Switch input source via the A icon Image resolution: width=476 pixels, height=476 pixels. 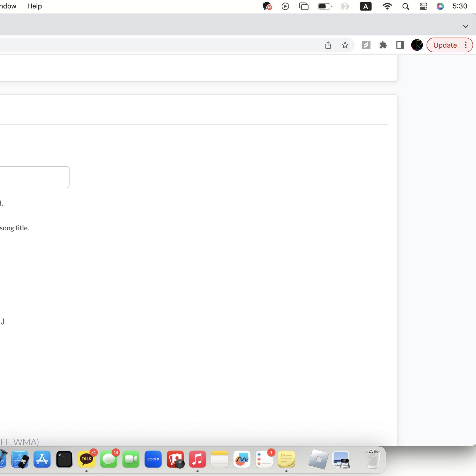tap(366, 6)
